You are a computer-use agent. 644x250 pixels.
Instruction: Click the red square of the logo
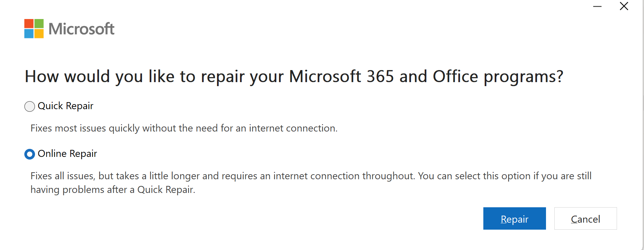tap(29, 24)
